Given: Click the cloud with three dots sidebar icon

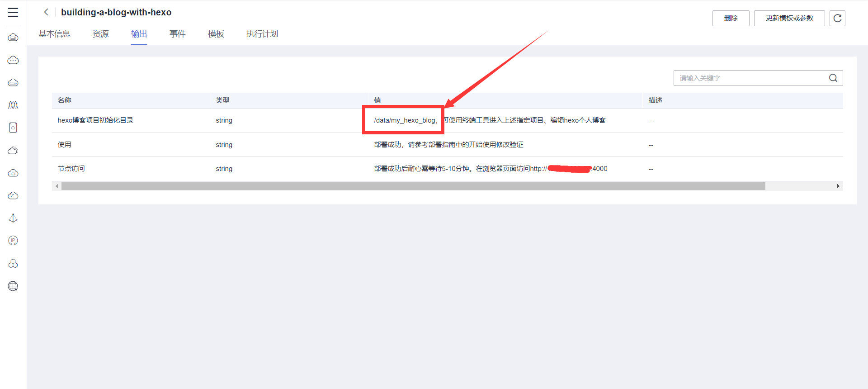Looking at the screenshot, I should click(x=13, y=60).
